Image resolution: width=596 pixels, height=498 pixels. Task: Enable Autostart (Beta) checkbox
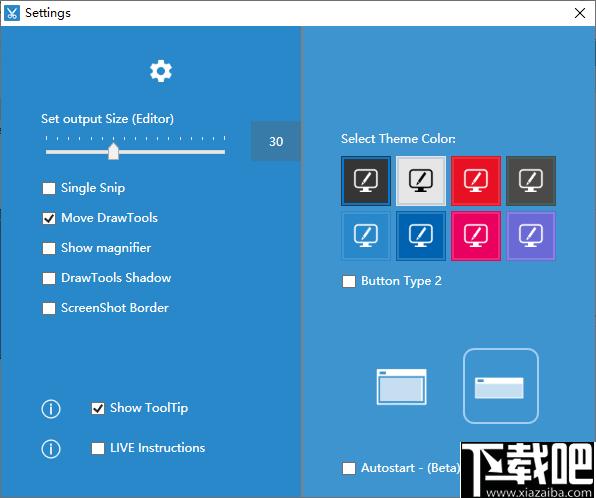[x=349, y=468]
